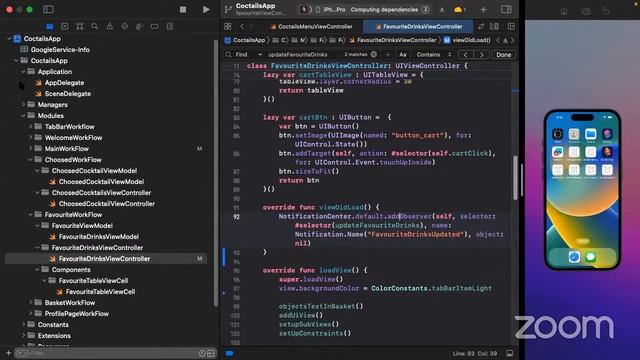The image size is (640, 360).
Task: Open the Breakpoint navigator
Action: pyautogui.click(x=154, y=27)
